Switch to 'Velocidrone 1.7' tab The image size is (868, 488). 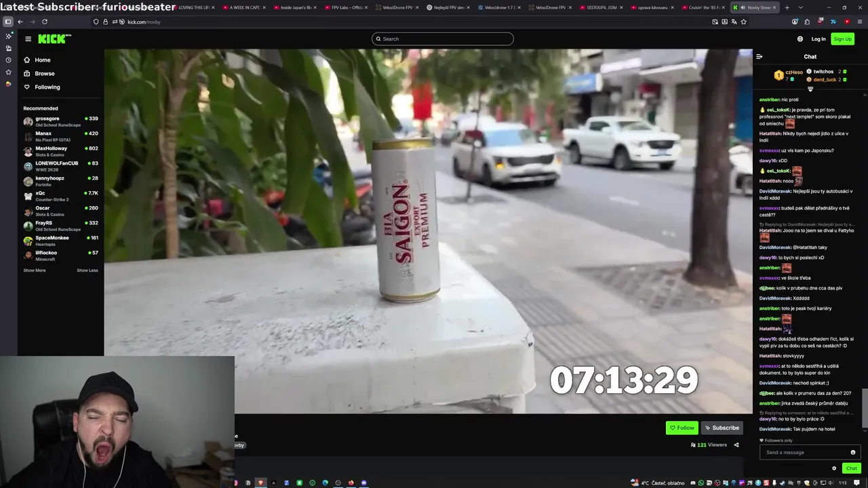tap(499, 7)
